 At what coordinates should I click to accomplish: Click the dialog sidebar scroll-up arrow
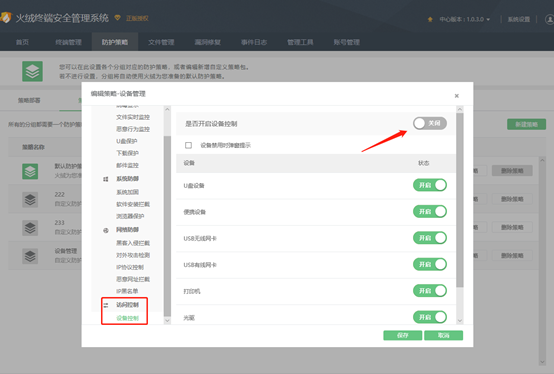coord(167,109)
